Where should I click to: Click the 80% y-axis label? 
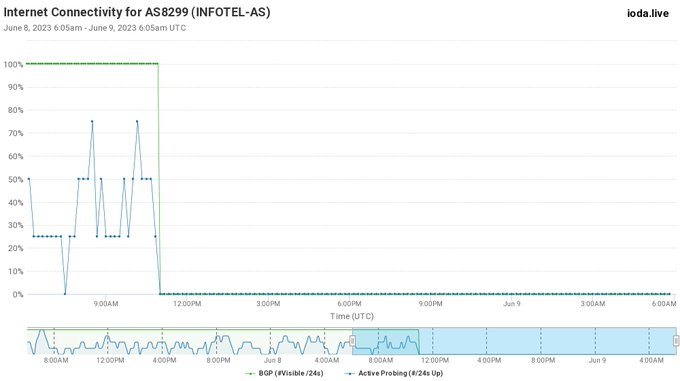tap(15, 110)
